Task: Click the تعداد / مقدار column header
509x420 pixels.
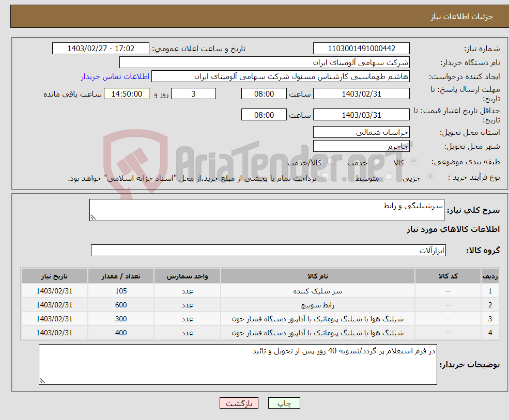Action: point(121,276)
